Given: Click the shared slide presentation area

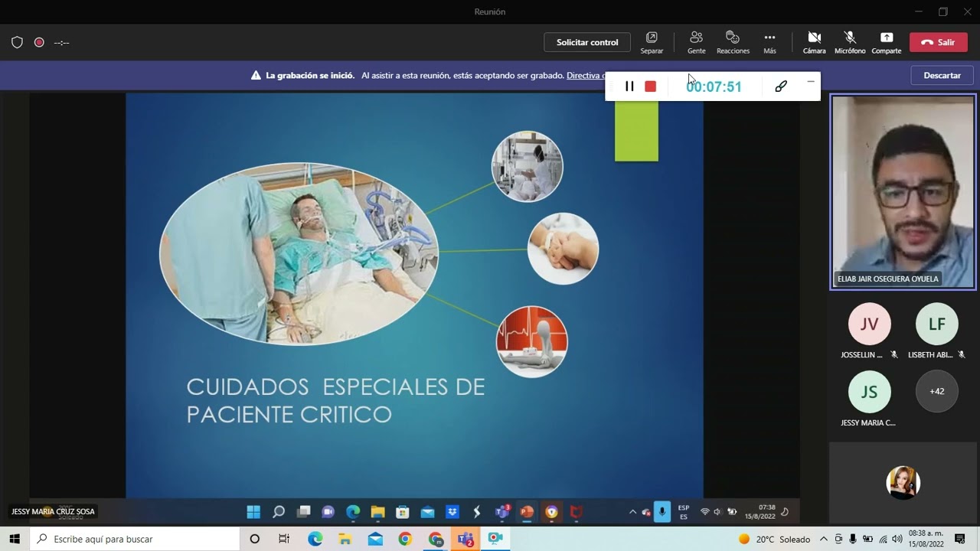Looking at the screenshot, I should click(x=414, y=295).
